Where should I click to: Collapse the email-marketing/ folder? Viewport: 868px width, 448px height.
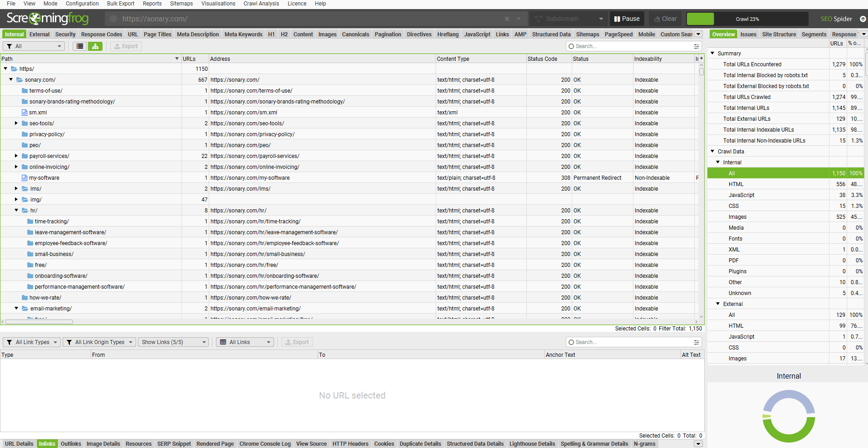pyautogui.click(x=16, y=309)
